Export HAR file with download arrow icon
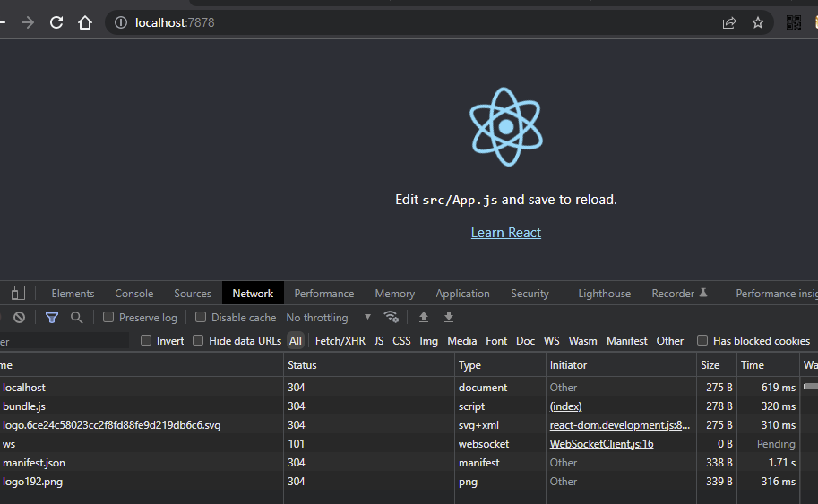The height and width of the screenshot is (504, 818). click(x=449, y=317)
